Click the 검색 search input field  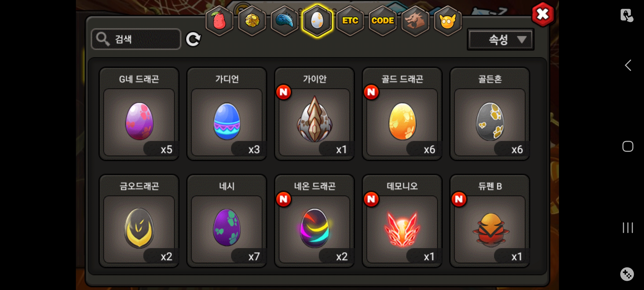click(136, 39)
